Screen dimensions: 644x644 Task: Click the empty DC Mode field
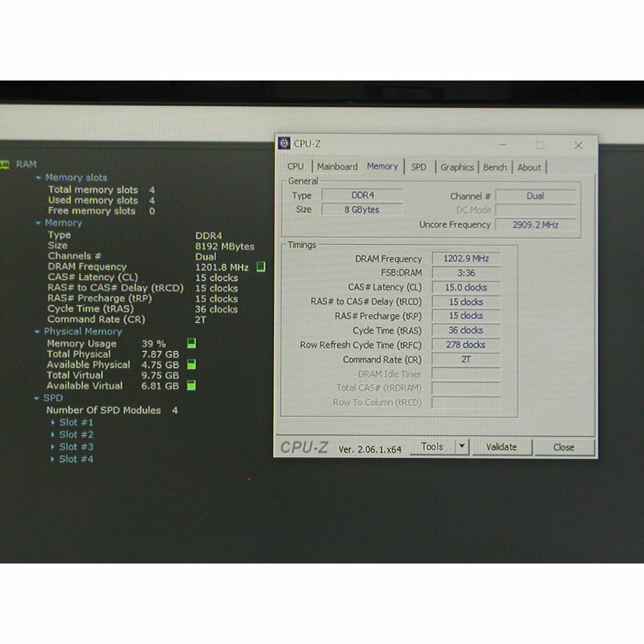point(535,210)
